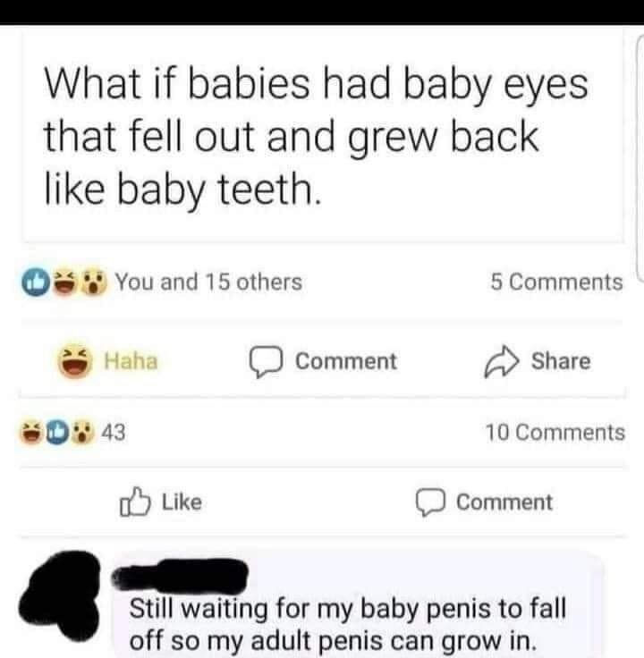Image resolution: width=644 pixels, height=658 pixels.
Task: Click the speech bubble icon in upper Comment button
Action: tap(266, 362)
